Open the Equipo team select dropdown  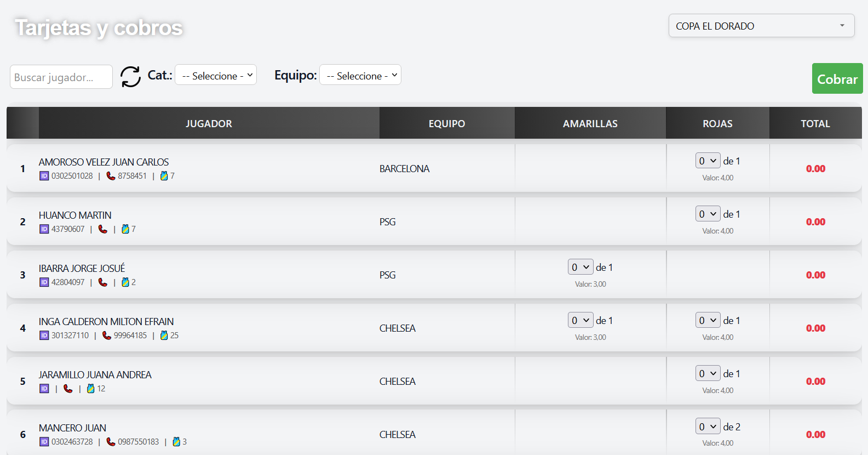(x=360, y=75)
